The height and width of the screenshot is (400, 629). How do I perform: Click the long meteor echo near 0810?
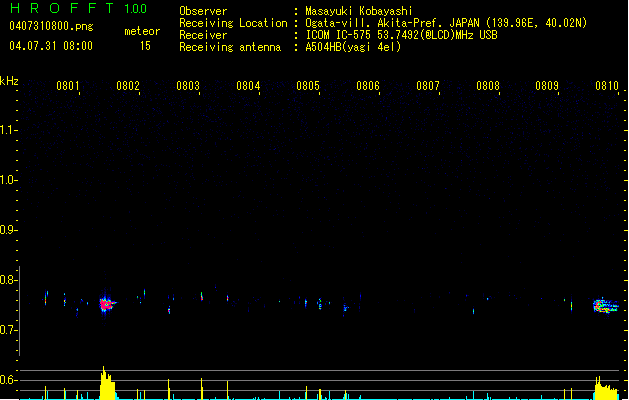click(605, 306)
